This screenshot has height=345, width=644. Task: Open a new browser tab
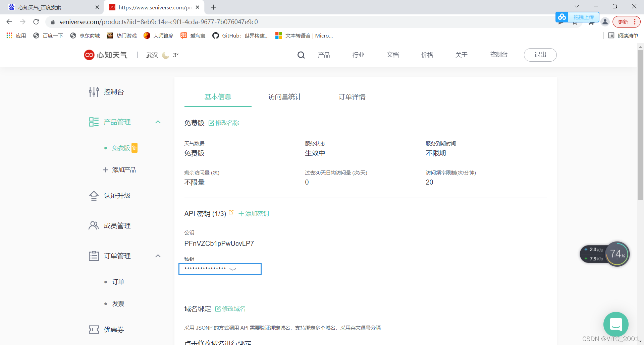(x=213, y=7)
